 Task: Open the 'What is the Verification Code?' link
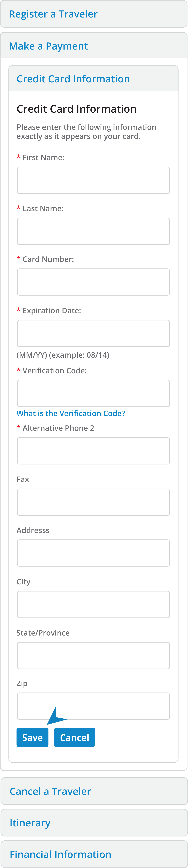tap(71, 413)
